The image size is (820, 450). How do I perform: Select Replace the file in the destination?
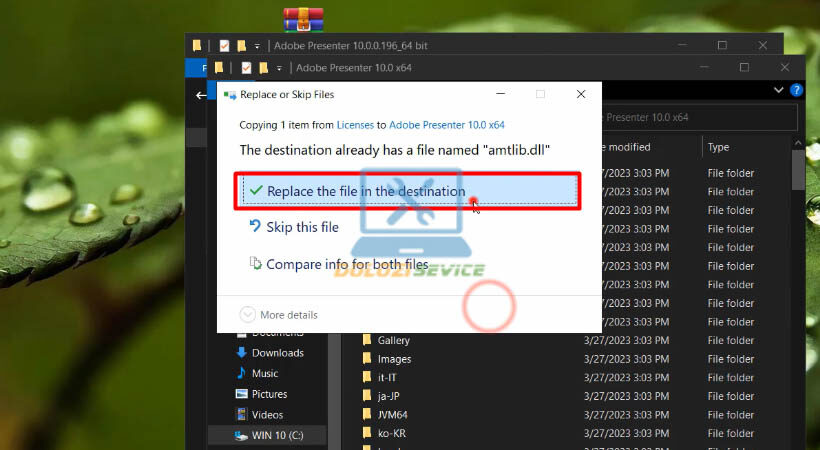click(407, 191)
